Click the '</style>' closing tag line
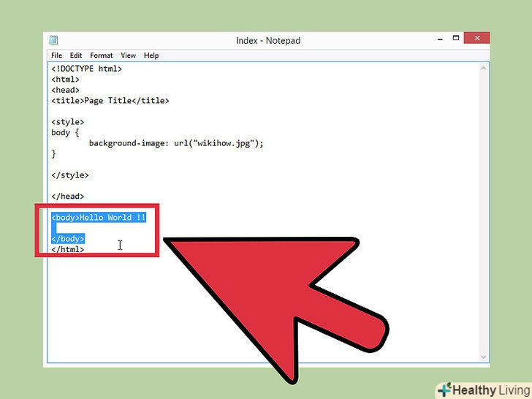Screen dimensions: 532x399 click(70, 175)
